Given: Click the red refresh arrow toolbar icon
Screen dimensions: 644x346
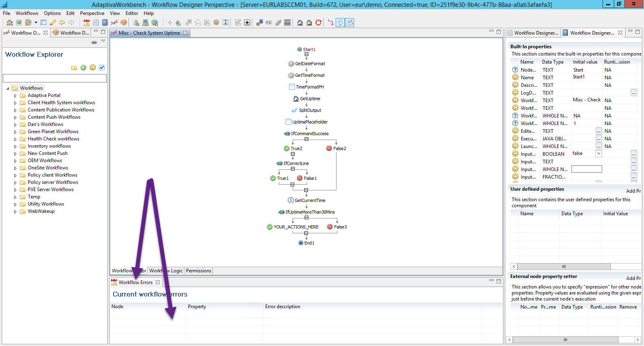Looking at the screenshot, I should [318, 23].
